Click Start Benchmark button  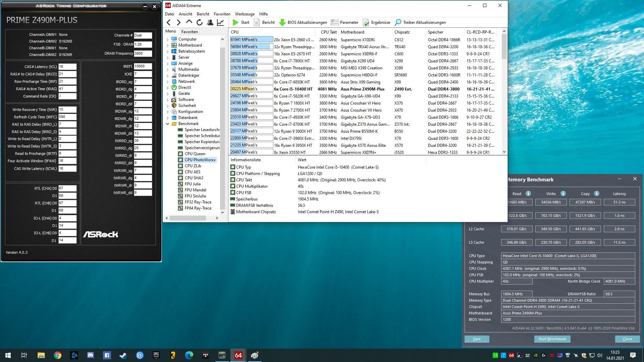point(552,339)
